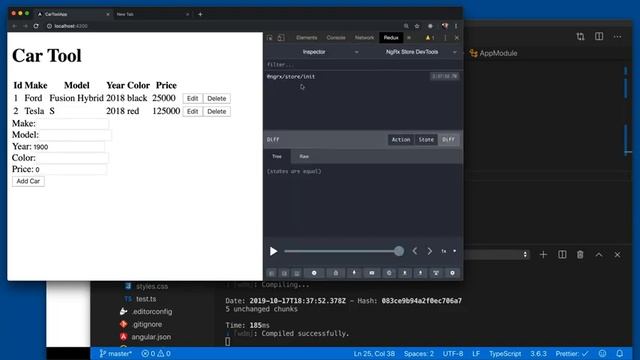Go back in Chrome
The height and width of the screenshot is (360, 640).
(x=14, y=26)
